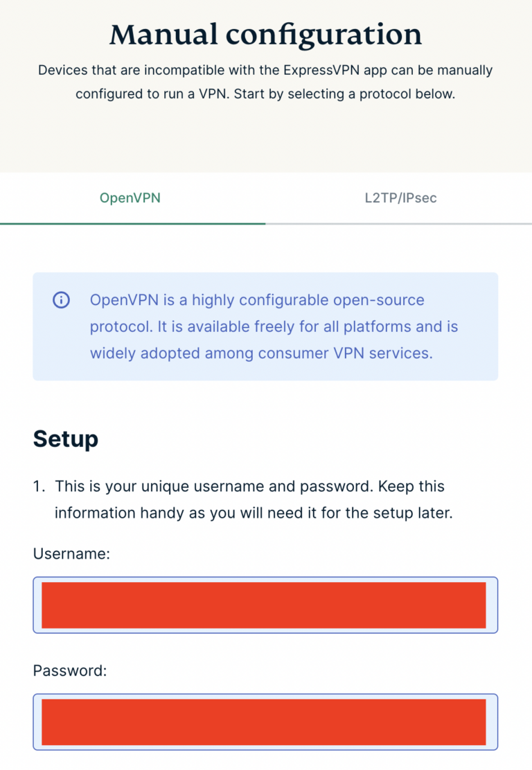Click the intro text about incompatible devices
Viewport: 532px width, 770px height.
pyautogui.click(x=266, y=81)
